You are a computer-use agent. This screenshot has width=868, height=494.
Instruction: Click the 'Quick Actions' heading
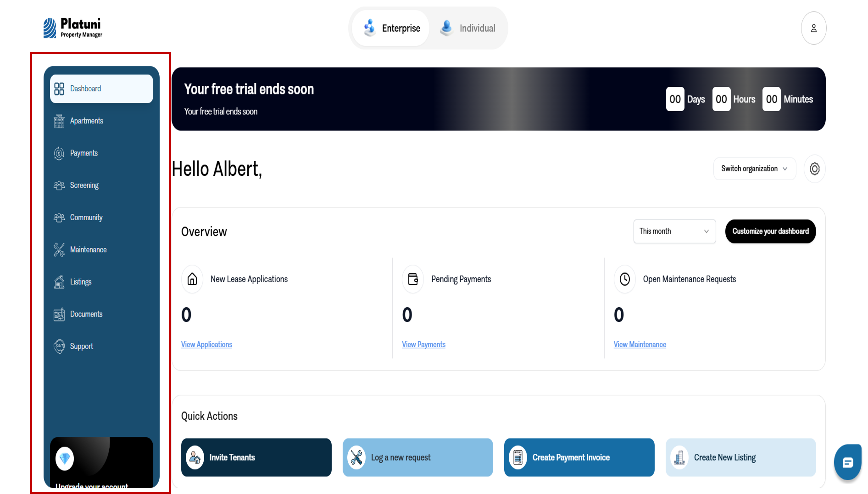pyautogui.click(x=209, y=416)
